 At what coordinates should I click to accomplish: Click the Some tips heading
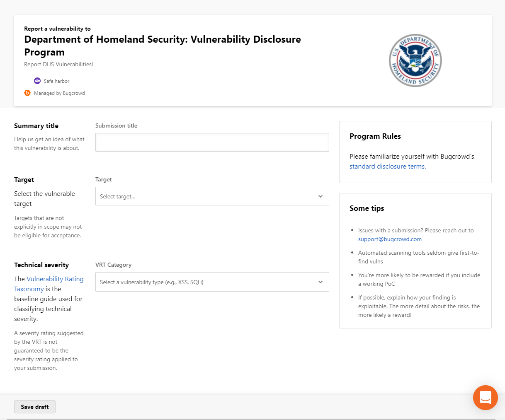(367, 208)
